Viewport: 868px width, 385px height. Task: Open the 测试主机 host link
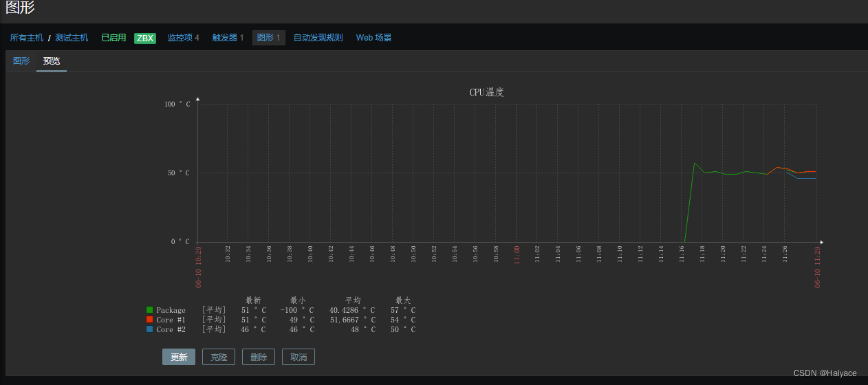[72, 38]
